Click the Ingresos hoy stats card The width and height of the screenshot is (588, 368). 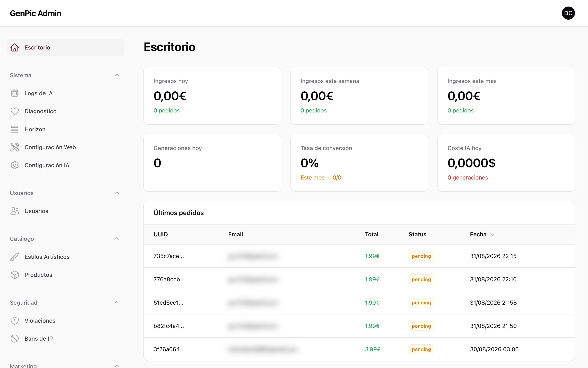pos(212,96)
